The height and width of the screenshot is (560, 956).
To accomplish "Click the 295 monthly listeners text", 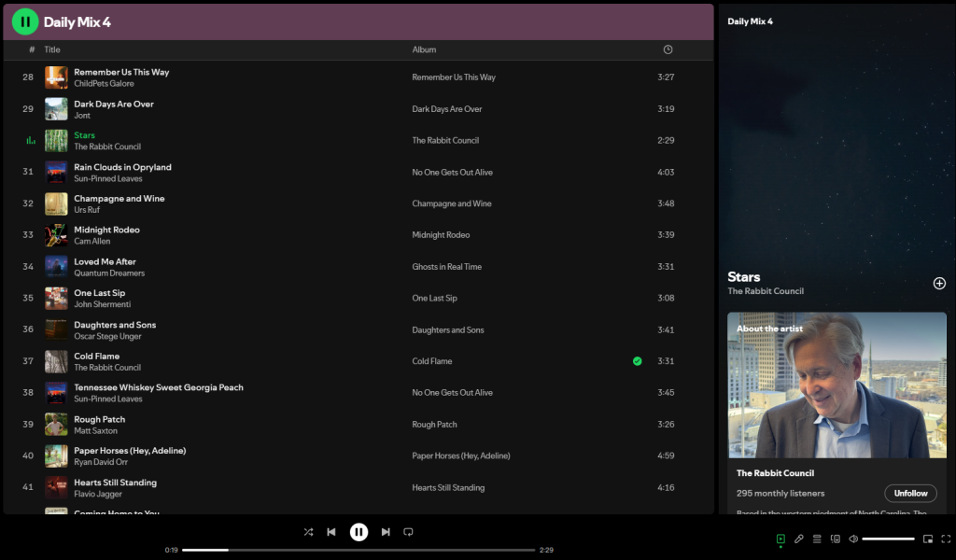I will pos(780,494).
